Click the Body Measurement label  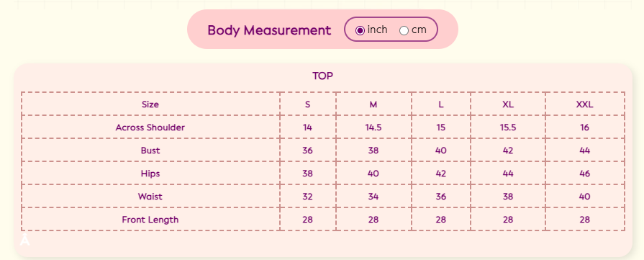269,30
